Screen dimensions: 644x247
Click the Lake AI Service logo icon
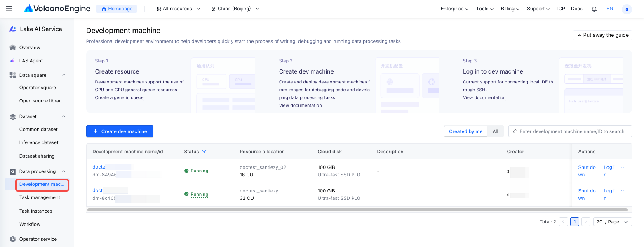13,29
